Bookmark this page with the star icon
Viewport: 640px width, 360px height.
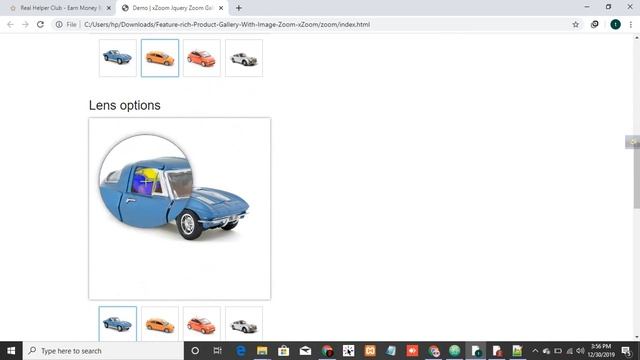click(x=576, y=24)
